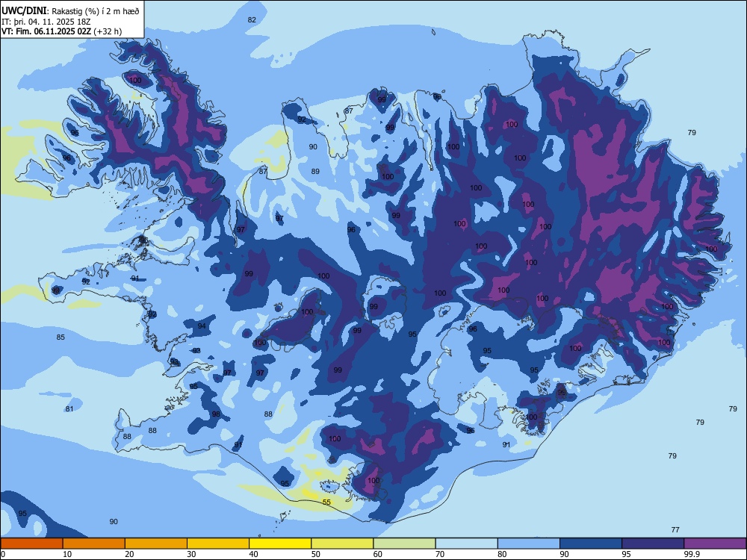Click the 70–80 pale blue legend swatch
The image size is (747, 560).
point(466,544)
